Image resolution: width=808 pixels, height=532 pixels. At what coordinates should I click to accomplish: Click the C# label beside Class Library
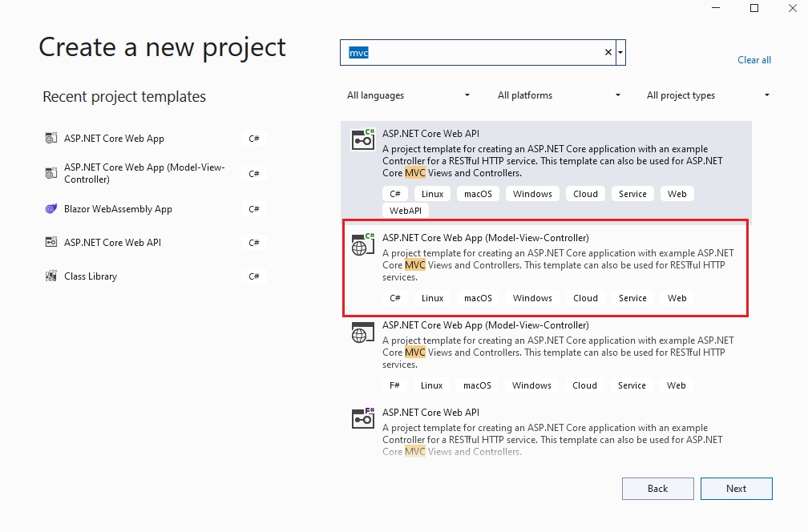[x=253, y=276]
